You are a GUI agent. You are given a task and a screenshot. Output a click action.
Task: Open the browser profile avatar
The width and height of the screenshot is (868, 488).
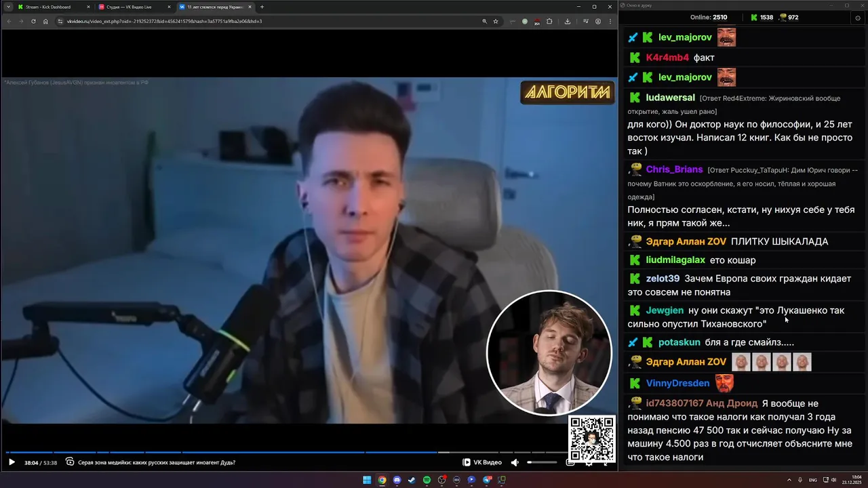click(x=598, y=21)
